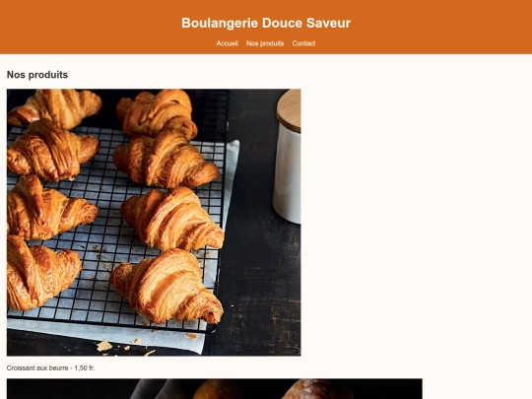532x399 pixels.
Task: Open the Accueil navigation link
Action: (227, 43)
